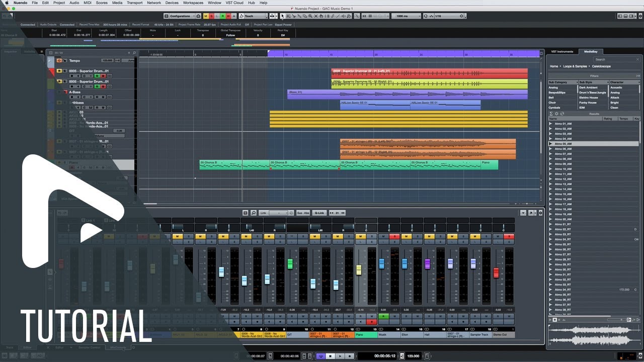
Task: Select the Zoom magnifier tool
Action: click(x=310, y=16)
